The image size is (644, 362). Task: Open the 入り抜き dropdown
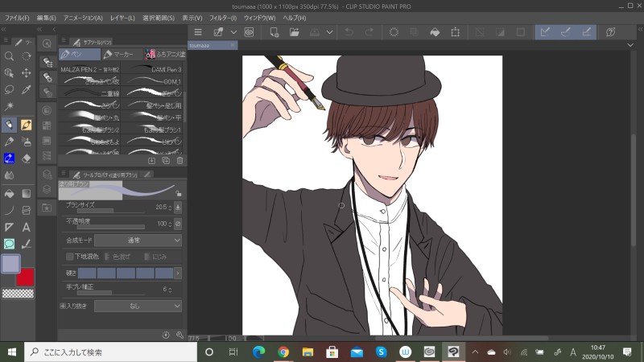(x=138, y=306)
